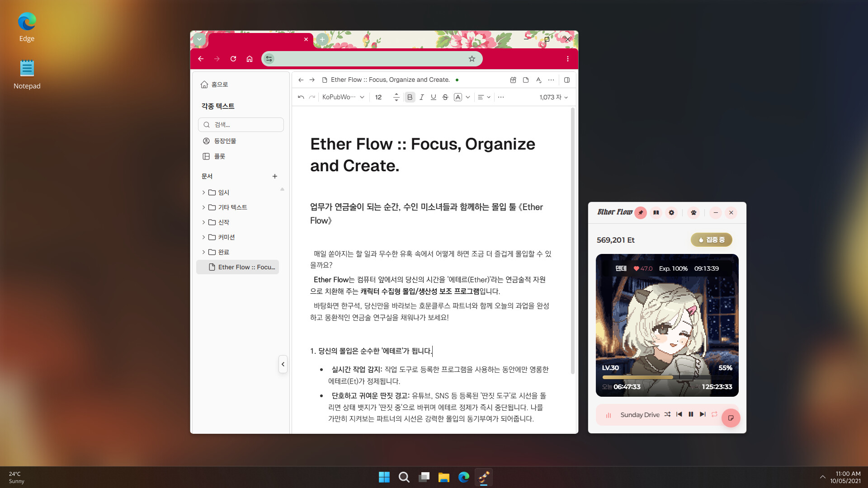Click the text highlight color button
The height and width of the screenshot is (488, 868).
(x=458, y=97)
